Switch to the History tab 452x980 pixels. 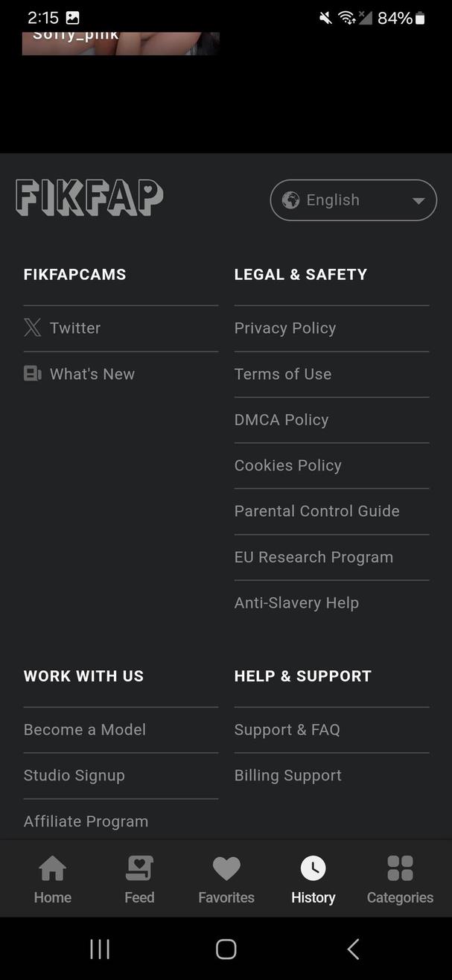click(313, 879)
